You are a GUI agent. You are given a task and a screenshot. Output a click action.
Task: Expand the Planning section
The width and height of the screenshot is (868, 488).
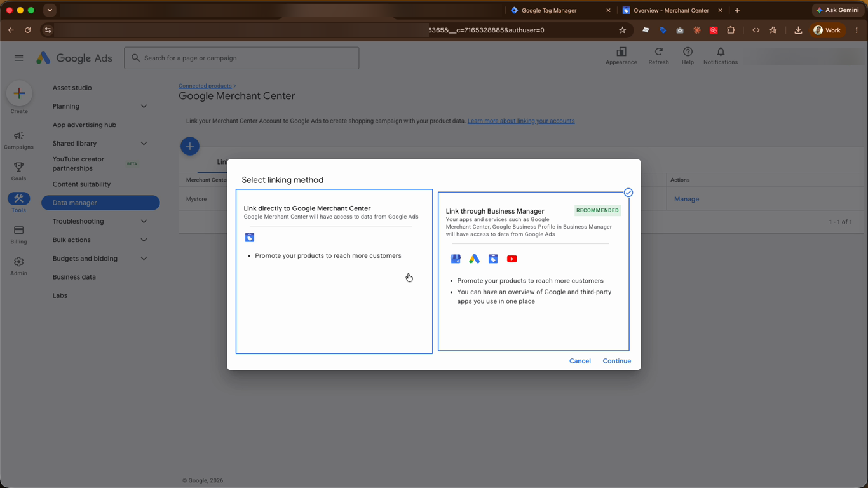pyautogui.click(x=144, y=106)
